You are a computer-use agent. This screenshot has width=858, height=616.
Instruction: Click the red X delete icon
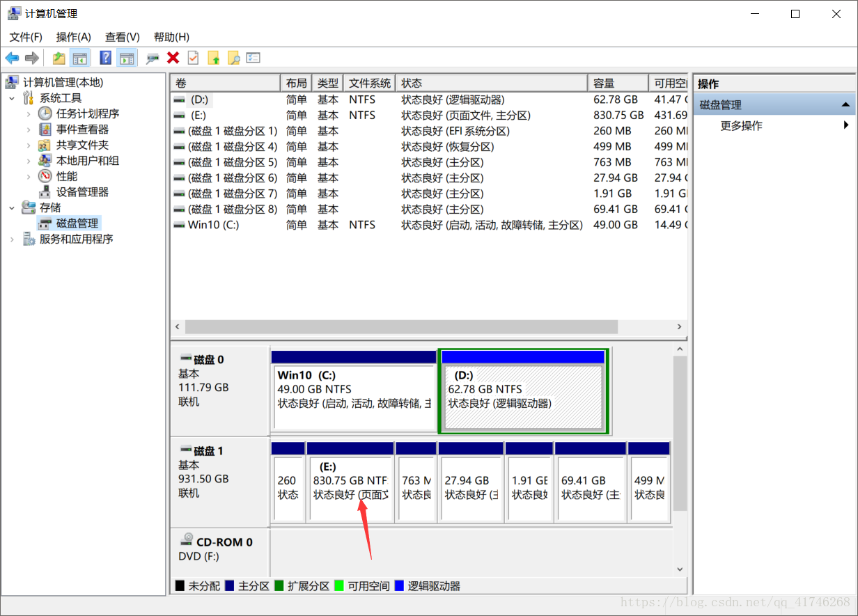(x=173, y=58)
